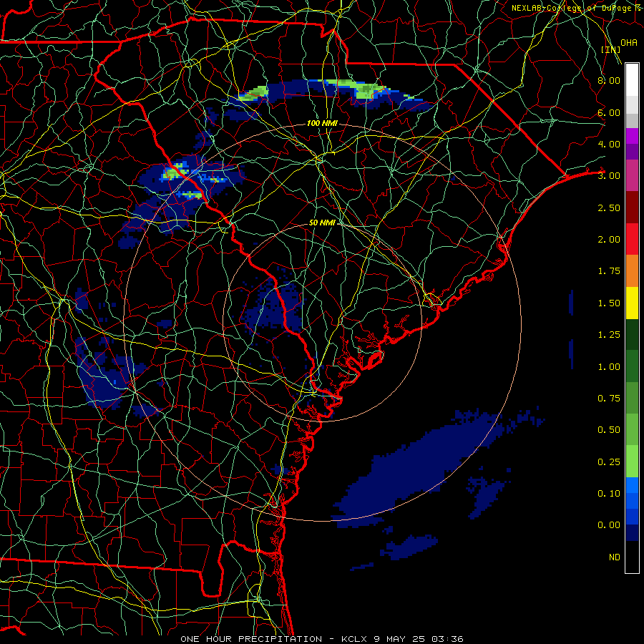Click the 0.10 legend value
This screenshot has width=644, height=644.
(609, 494)
